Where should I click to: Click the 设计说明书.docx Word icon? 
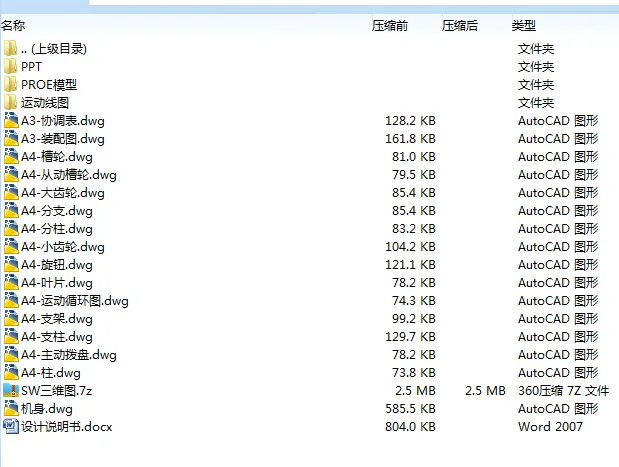tap(11, 426)
